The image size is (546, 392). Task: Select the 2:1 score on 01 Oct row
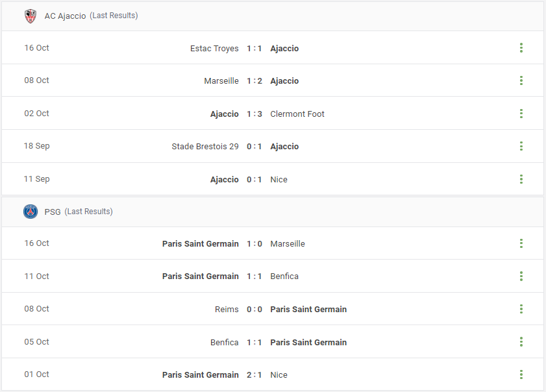point(254,375)
